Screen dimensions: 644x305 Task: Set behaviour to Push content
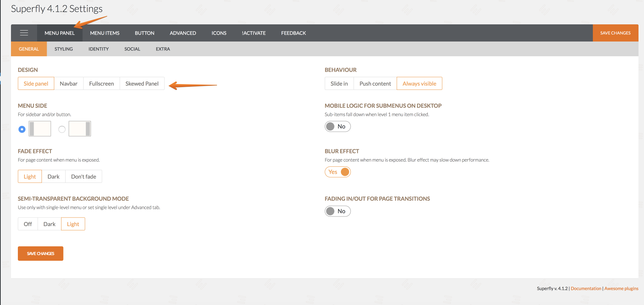click(375, 83)
